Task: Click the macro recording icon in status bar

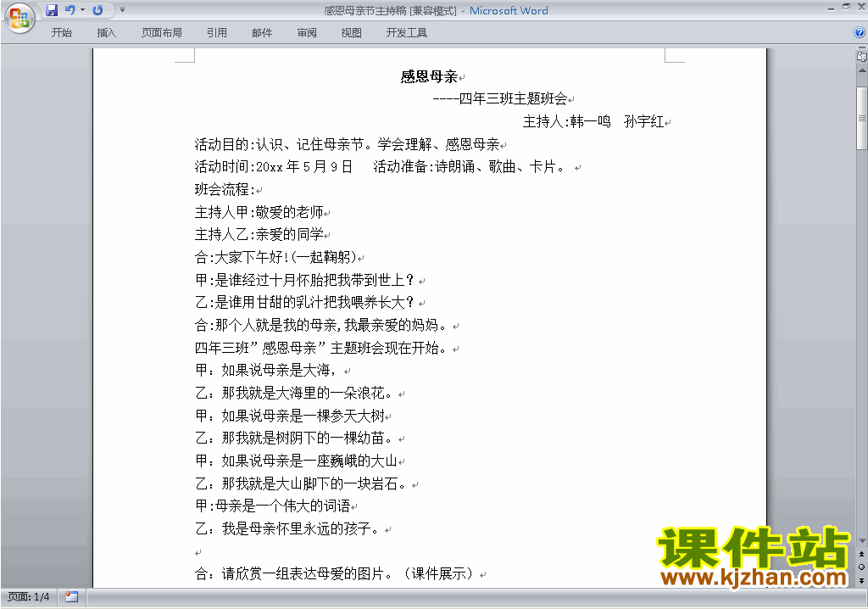Action: point(71,597)
